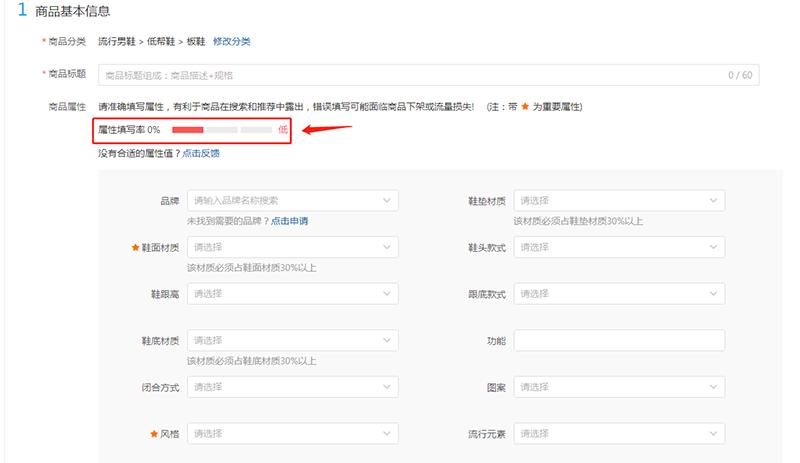
Task: Expand the 闭合方式 dropdown
Action: point(292,387)
